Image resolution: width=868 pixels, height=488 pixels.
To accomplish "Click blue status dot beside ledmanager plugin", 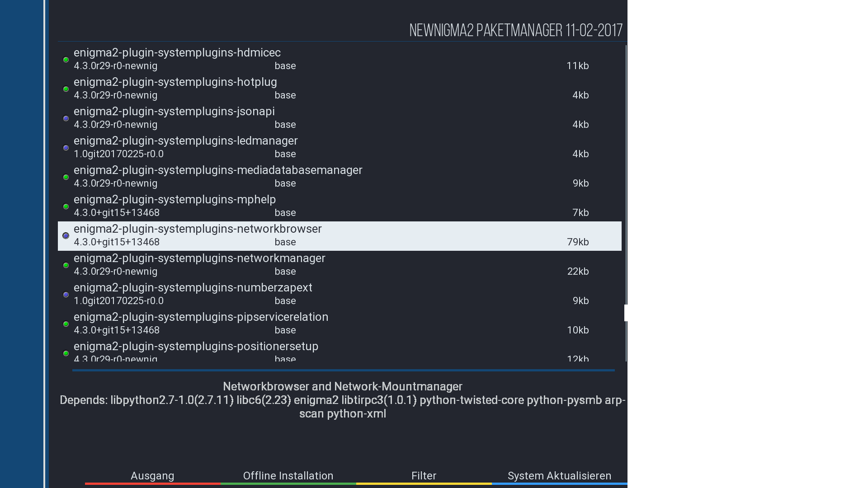I will pos(66,148).
